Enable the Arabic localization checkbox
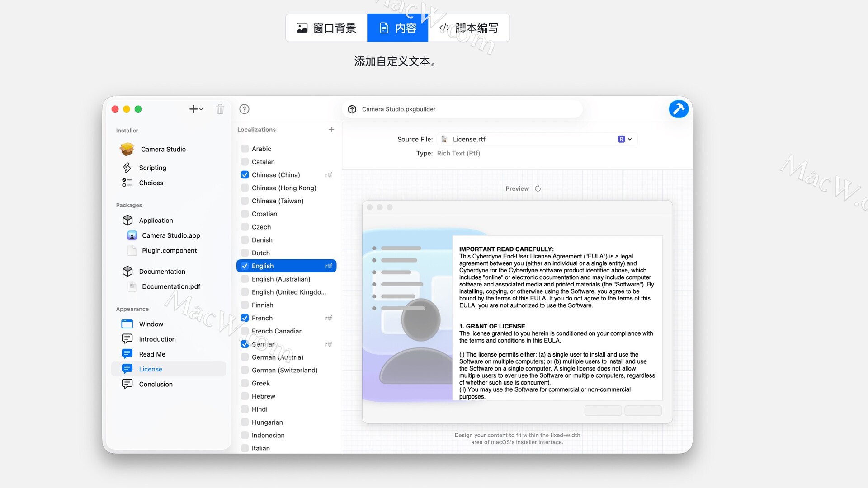The image size is (868, 488). click(245, 149)
